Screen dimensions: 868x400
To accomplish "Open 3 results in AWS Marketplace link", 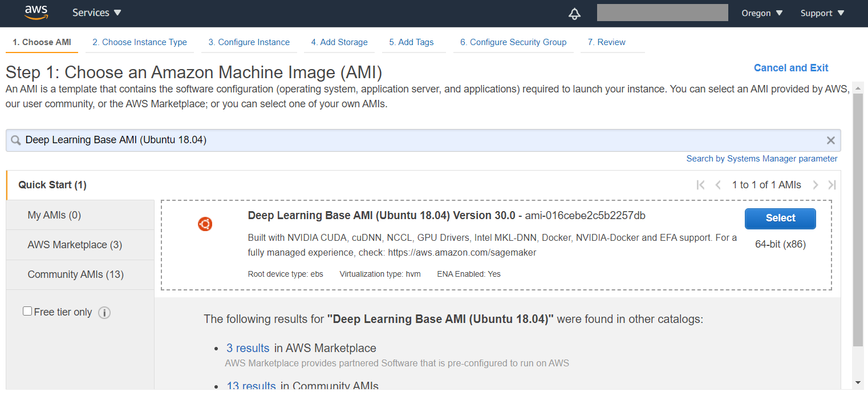I will point(248,348).
